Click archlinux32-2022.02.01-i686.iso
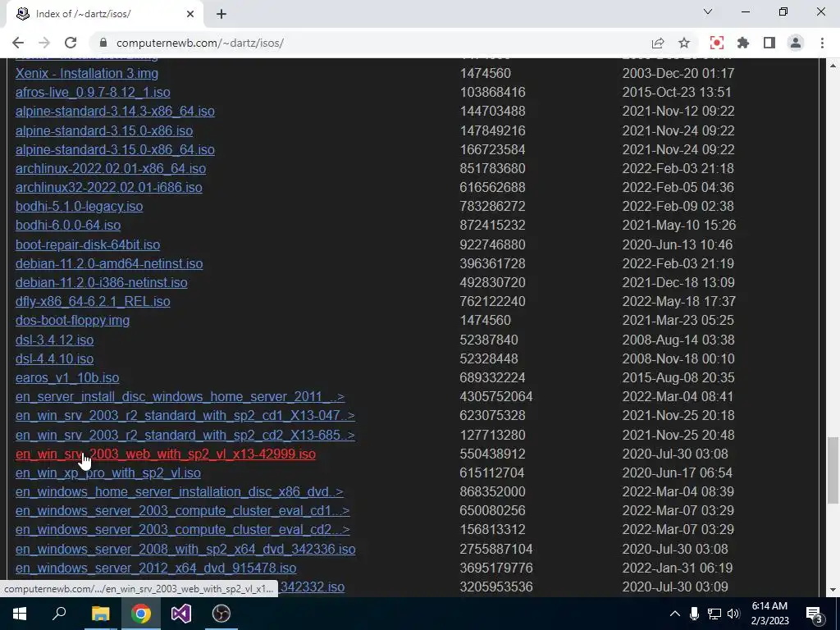Image resolution: width=840 pixels, height=630 pixels. tap(109, 188)
